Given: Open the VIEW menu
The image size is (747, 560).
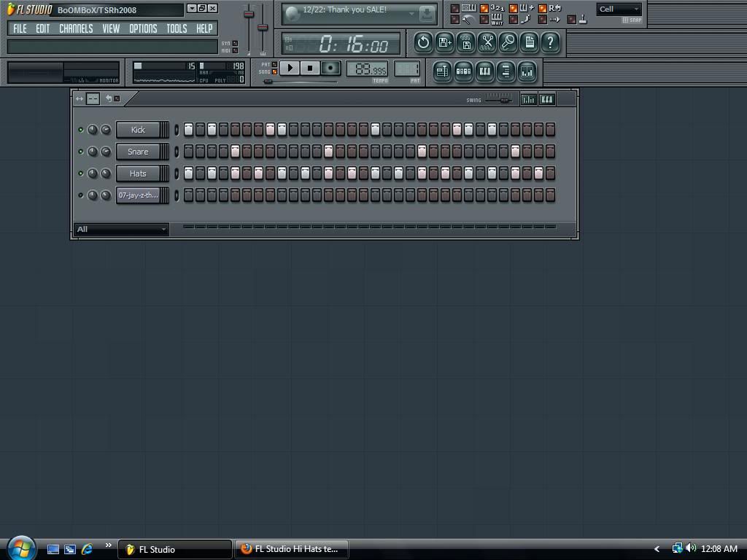Looking at the screenshot, I should 111,28.
